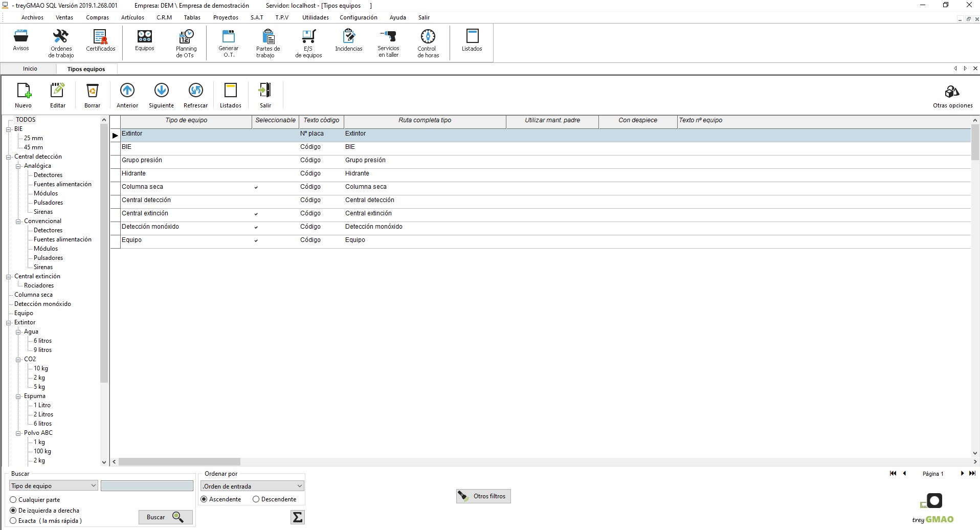Go to Siguiente record

point(162,95)
